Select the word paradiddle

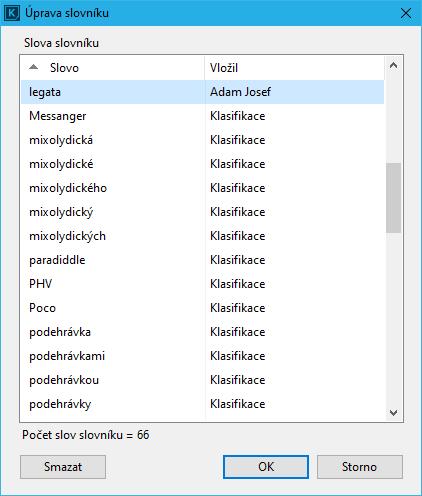coord(57,260)
